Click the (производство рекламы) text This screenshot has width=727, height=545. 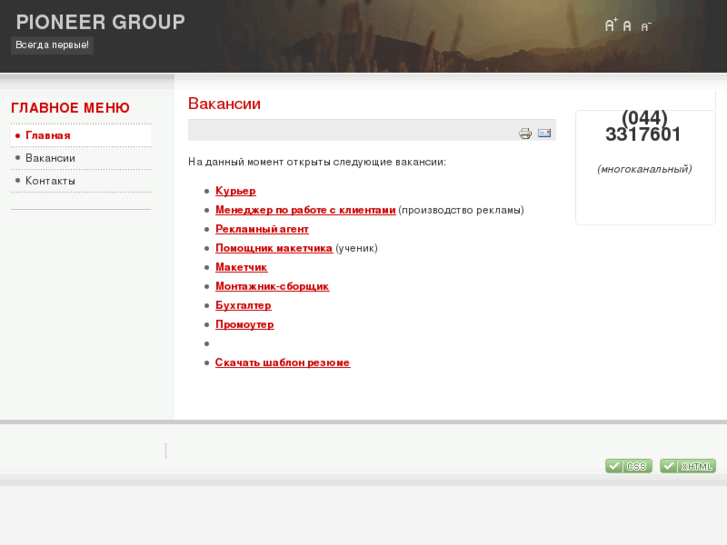[461, 210]
